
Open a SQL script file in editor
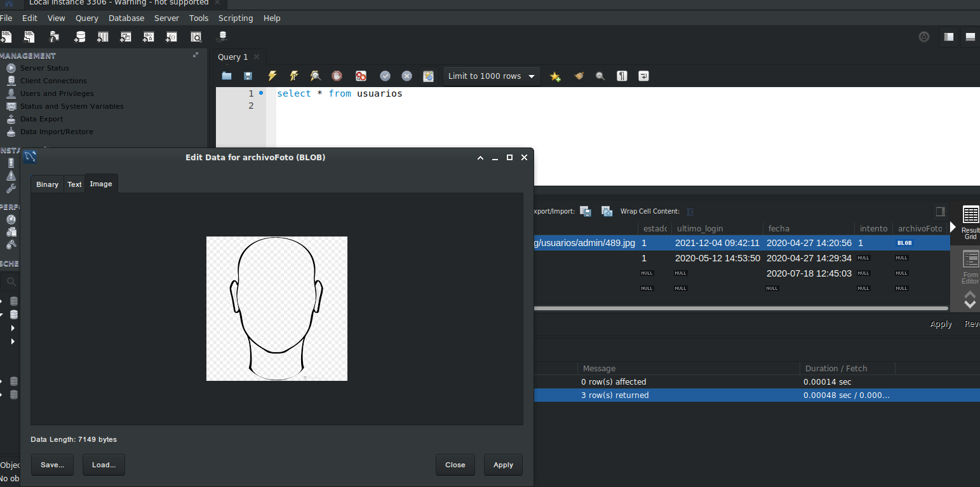click(x=227, y=76)
